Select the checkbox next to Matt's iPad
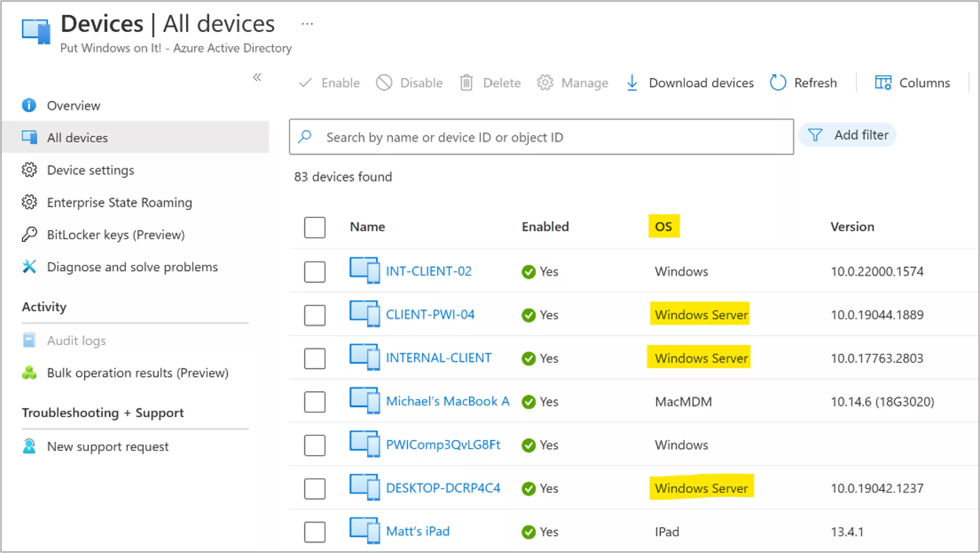Viewport: 980px width, 553px height. tap(314, 532)
